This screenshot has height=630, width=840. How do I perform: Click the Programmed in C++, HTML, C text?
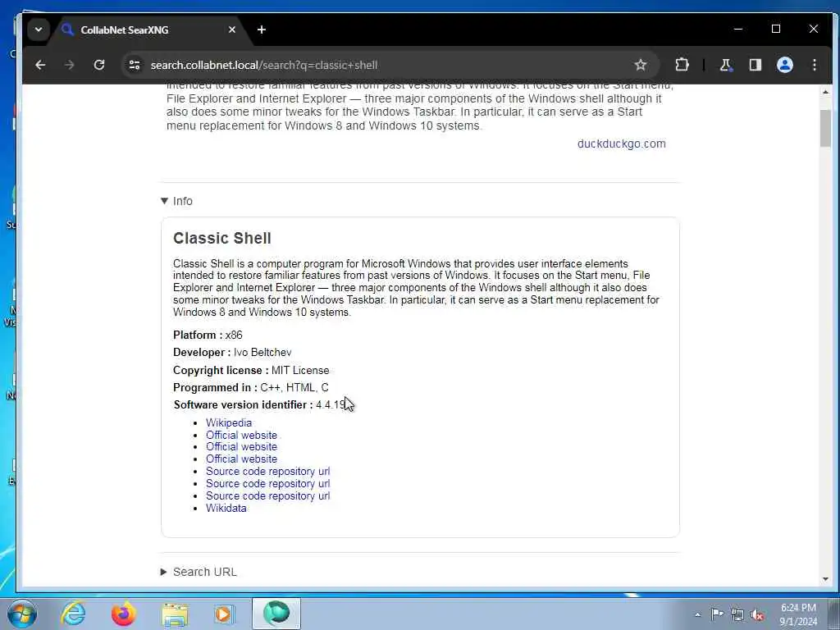(294, 387)
